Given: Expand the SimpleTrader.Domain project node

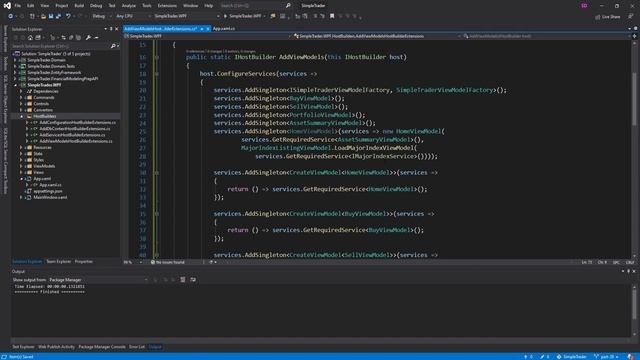Looking at the screenshot, I should tap(16, 60).
